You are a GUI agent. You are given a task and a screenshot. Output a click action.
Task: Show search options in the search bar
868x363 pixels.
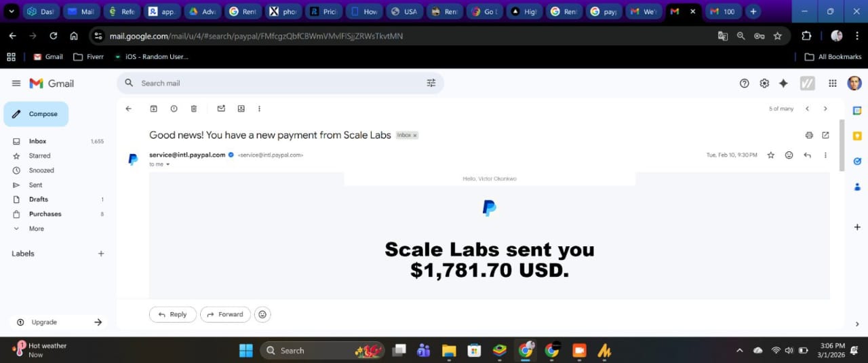point(431,83)
